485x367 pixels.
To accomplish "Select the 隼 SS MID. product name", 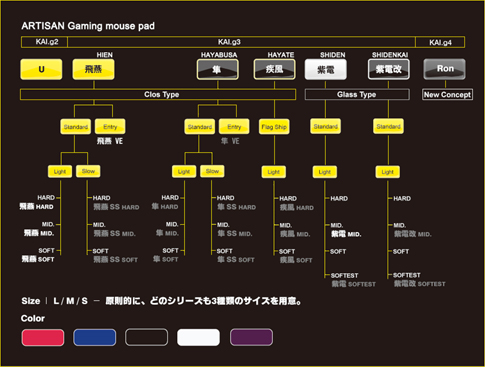I will pyautogui.click(x=235, y=233).
